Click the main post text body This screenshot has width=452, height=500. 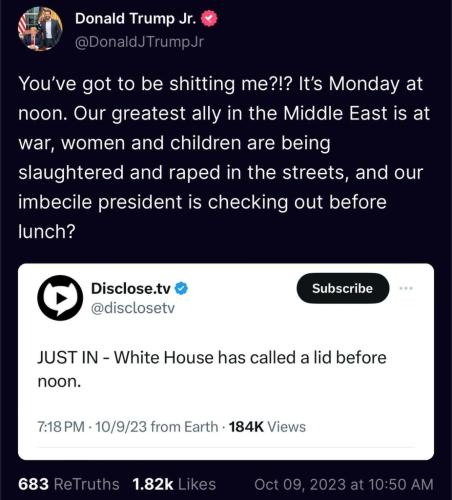[224, 157]
